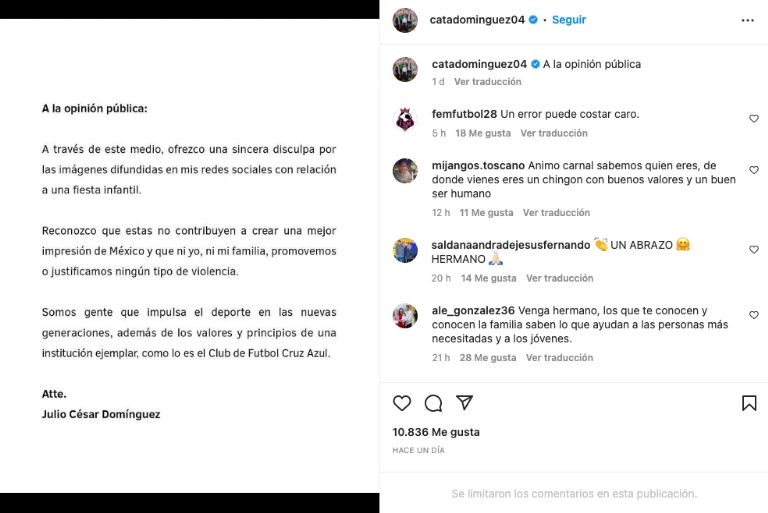Follow catadominguez04 with Seguir
Screen dimensions: 768x513
(569, 20)
